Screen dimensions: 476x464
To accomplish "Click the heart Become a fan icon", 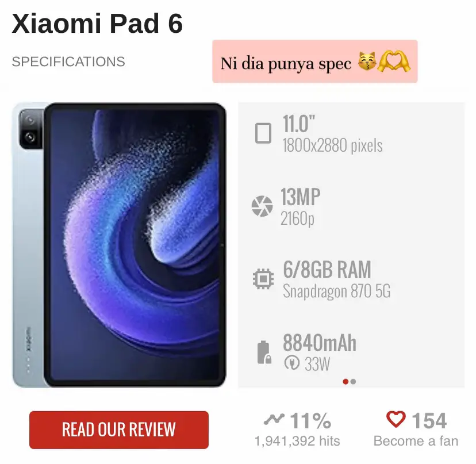I will click(x=396, y=419).
